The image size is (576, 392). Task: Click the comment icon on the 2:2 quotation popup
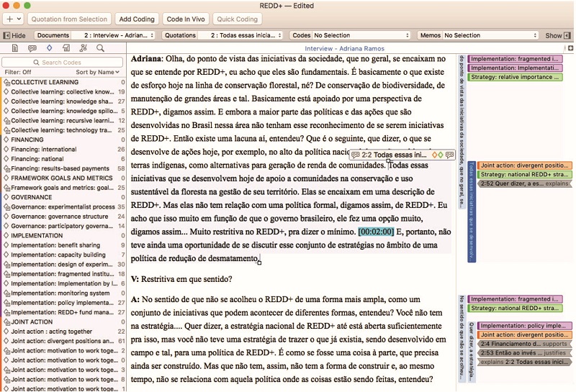[450, 155]
